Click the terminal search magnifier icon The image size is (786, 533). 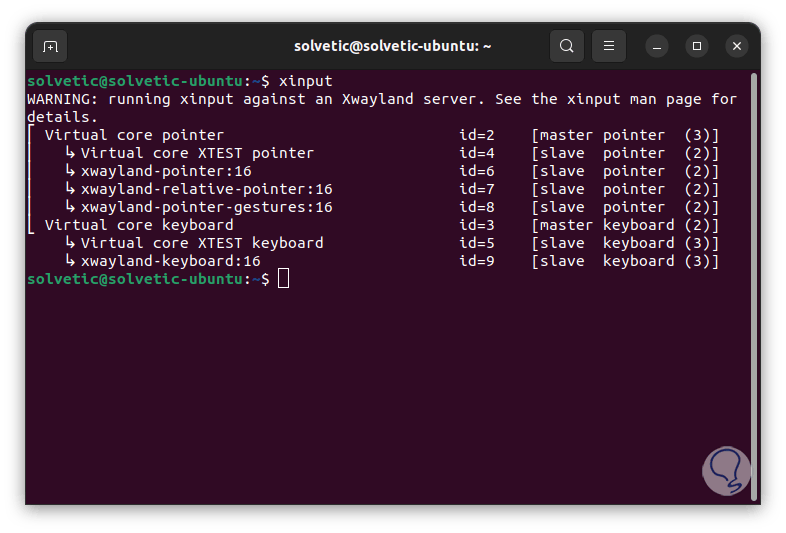(567, 46)
